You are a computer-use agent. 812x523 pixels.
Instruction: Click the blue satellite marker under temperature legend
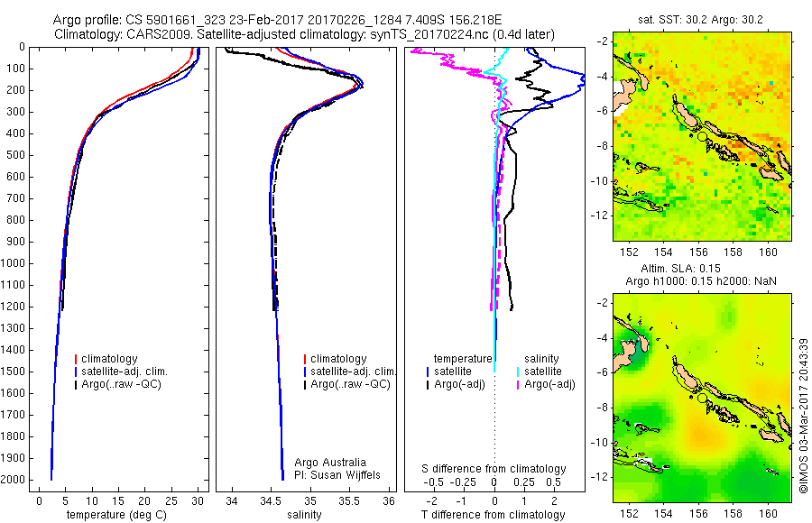tap(428, 372)
